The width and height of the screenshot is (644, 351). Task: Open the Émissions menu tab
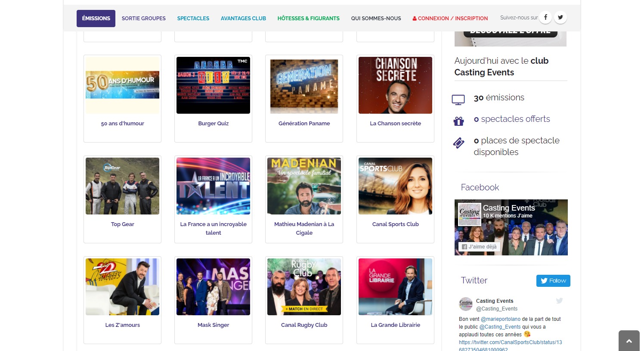(x=96, y=19)
